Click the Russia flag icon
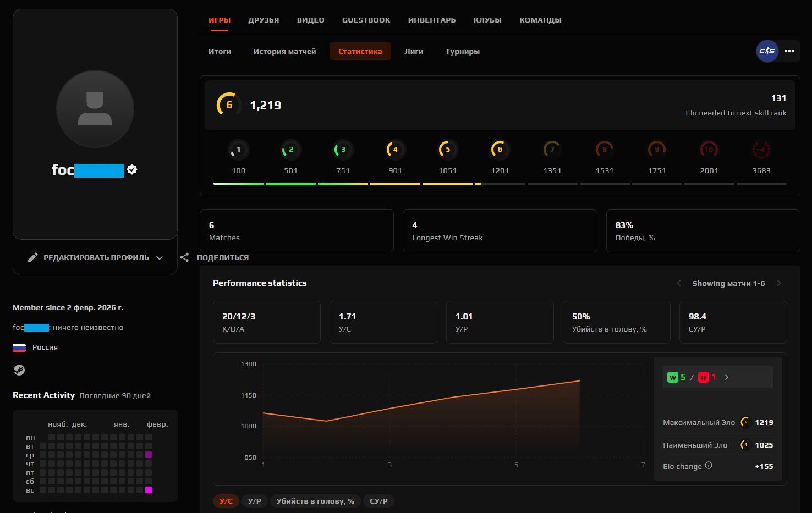Image resolution: width=812 pixels, height=513 pixels. point(19,347)
